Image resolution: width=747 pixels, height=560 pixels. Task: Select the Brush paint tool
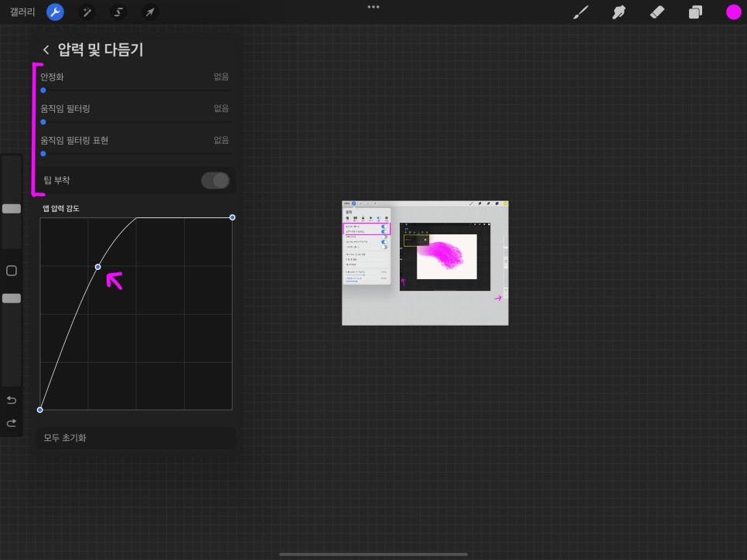coord(581,12)
